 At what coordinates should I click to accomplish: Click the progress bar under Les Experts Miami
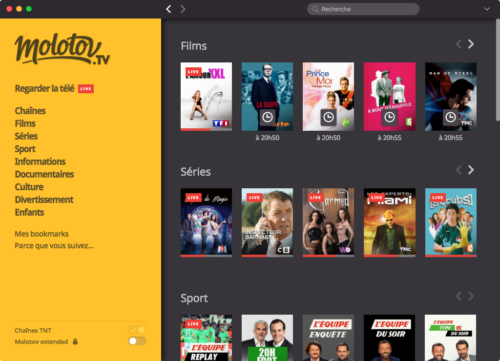pos(390,256)
